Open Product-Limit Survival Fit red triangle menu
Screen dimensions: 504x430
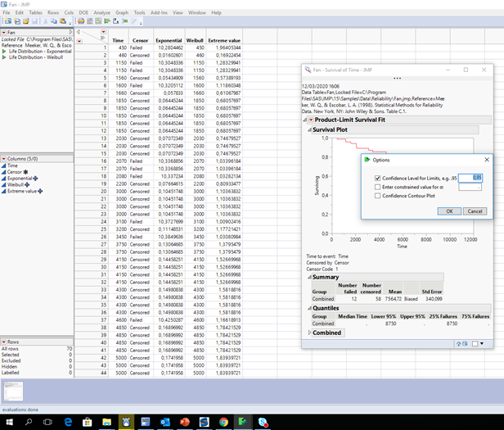pos(311,120)
